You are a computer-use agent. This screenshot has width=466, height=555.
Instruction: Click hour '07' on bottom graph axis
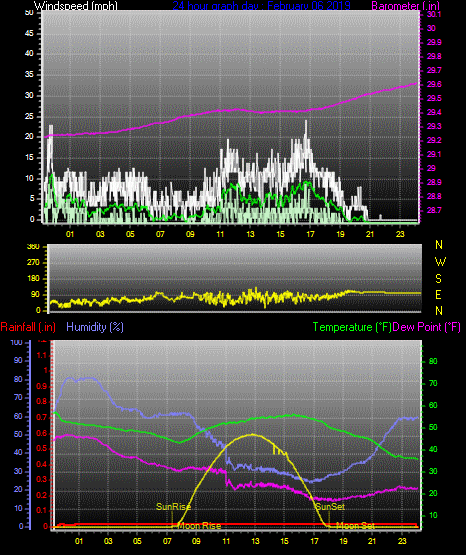167,541
